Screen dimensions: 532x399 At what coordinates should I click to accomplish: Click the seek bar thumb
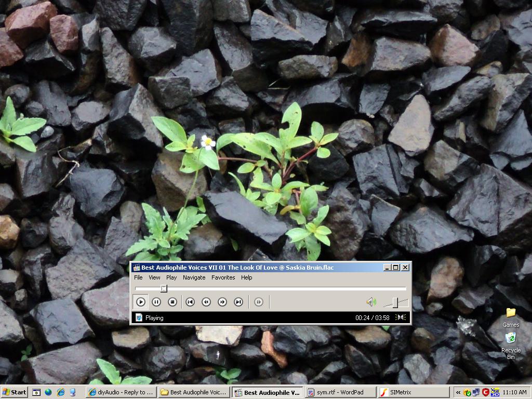pyautogui.click(x=164, y=288)
